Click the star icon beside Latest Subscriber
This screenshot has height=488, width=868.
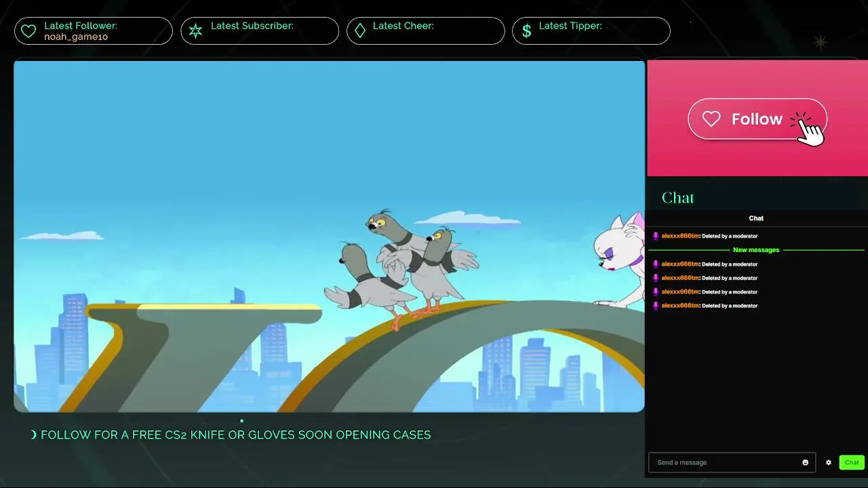tap(195, 31)
